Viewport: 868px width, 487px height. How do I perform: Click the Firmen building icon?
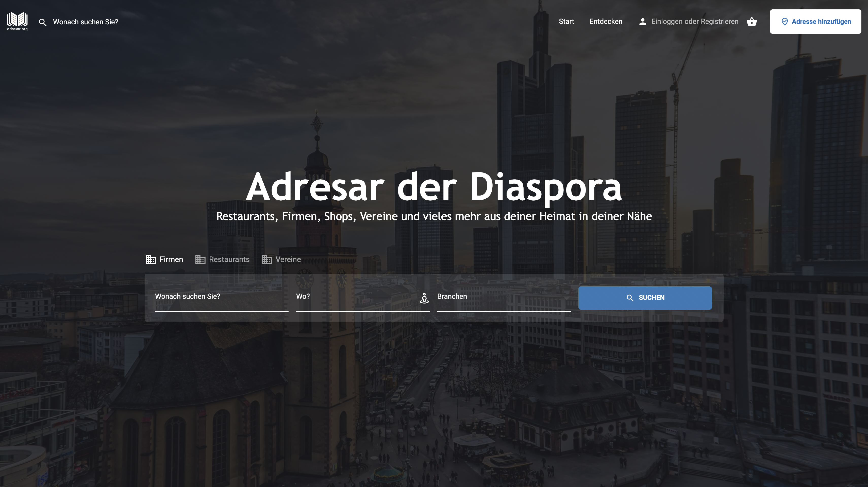151,259
